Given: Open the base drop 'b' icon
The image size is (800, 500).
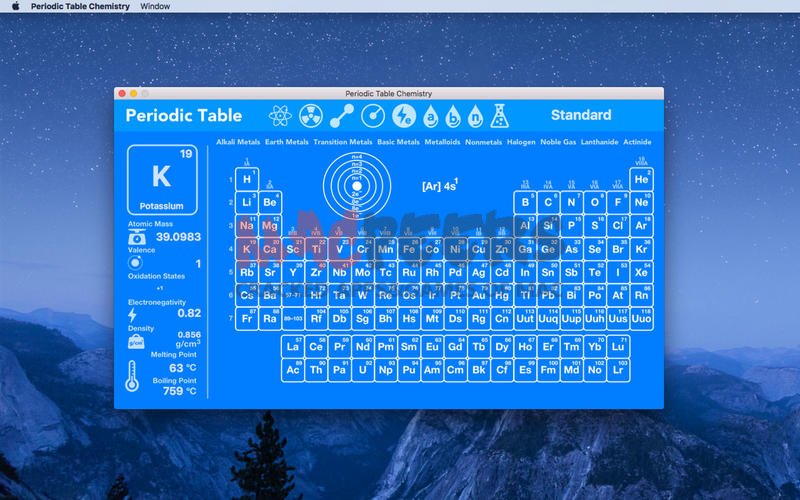Looking at the screenshot, I should (453, 116).
